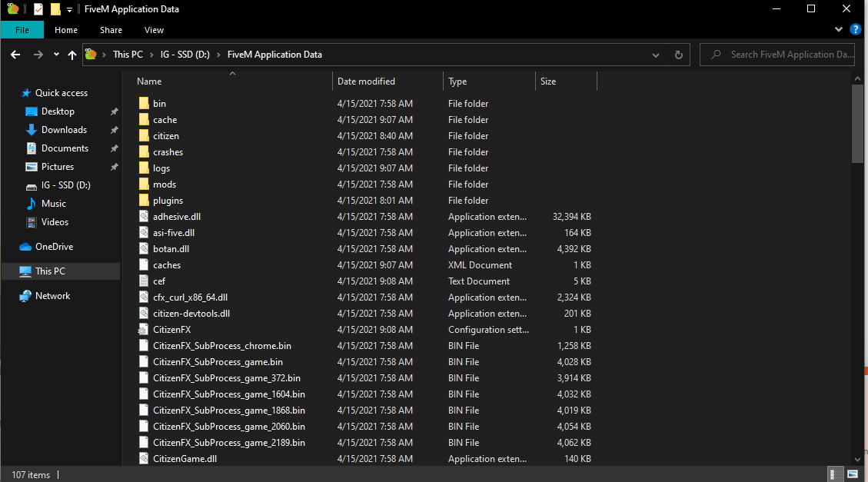Click the cef text document icon
The image size is (868, 482).
[x=144, y=281]
